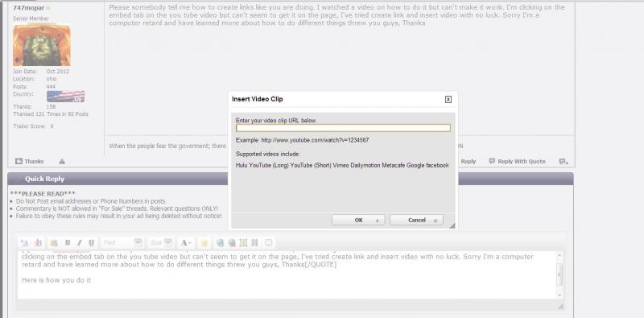Click the remove formatting icon
The image size is (644, 318).
(x=24, y=243)
